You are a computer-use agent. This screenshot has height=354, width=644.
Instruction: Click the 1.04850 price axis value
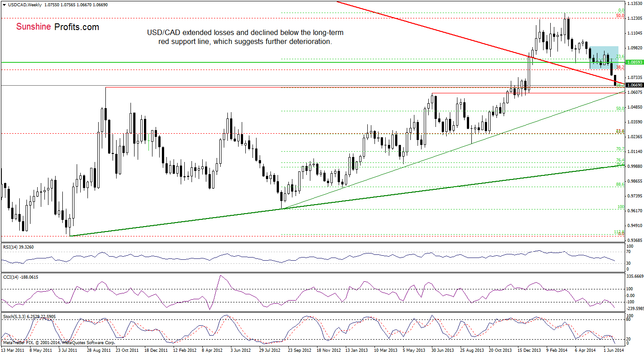point(635,107)
